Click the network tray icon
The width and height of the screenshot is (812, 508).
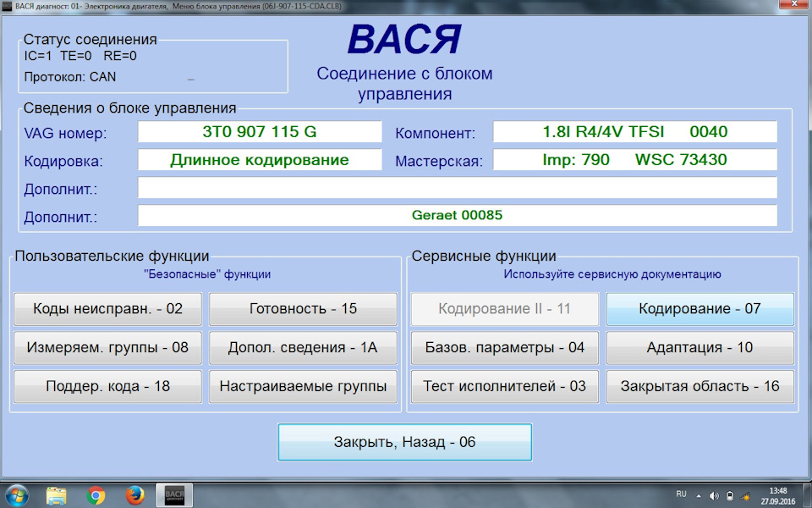[x=746, y=496]
